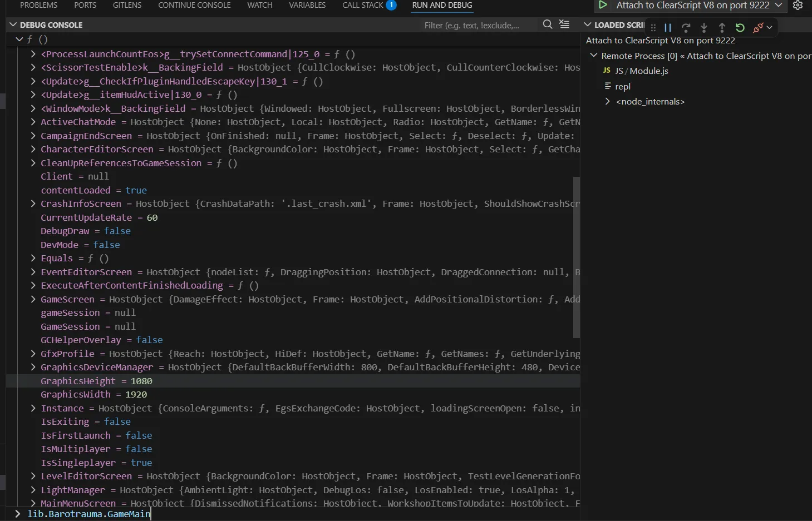The width and height of the screenshot is (812, 521).
Task: Open launch.json via the gear icon
Action: coord(798,6)
